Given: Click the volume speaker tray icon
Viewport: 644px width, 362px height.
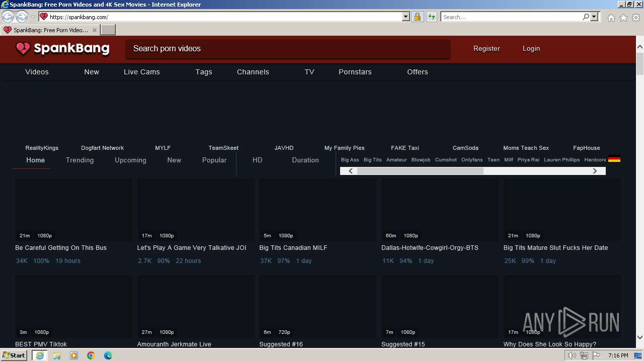Looking at the screenshot, I should click(572, 355).
